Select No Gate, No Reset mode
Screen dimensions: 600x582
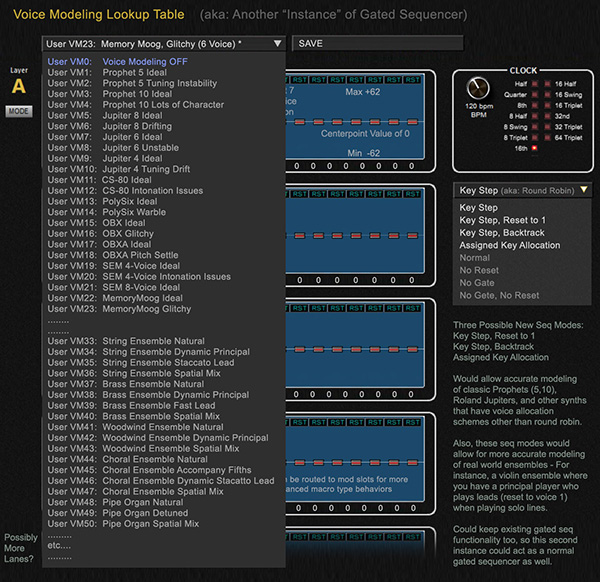coord(499,295)
